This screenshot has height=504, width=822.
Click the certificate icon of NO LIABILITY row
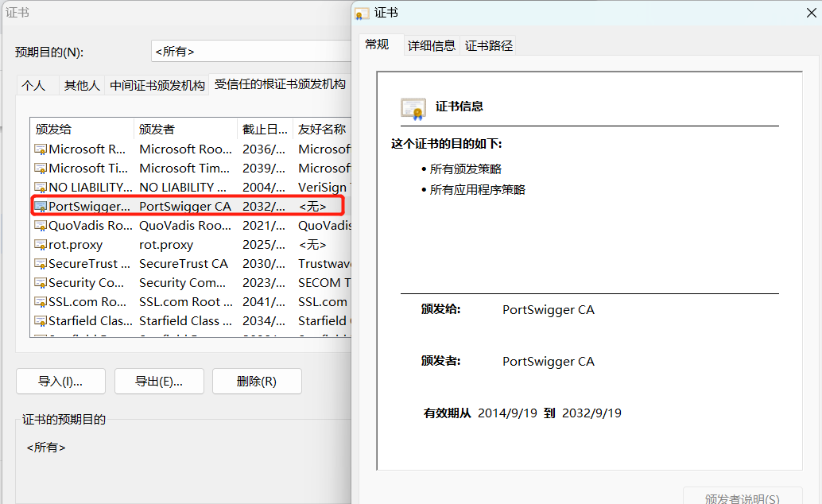tap(41, 188)
